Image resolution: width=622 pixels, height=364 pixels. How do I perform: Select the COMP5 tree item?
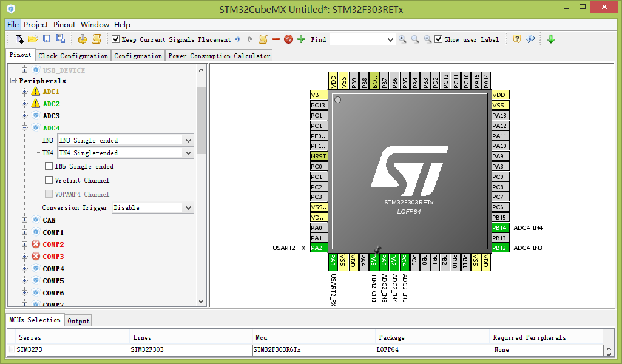pyautogui.click(x=53, y=281)
